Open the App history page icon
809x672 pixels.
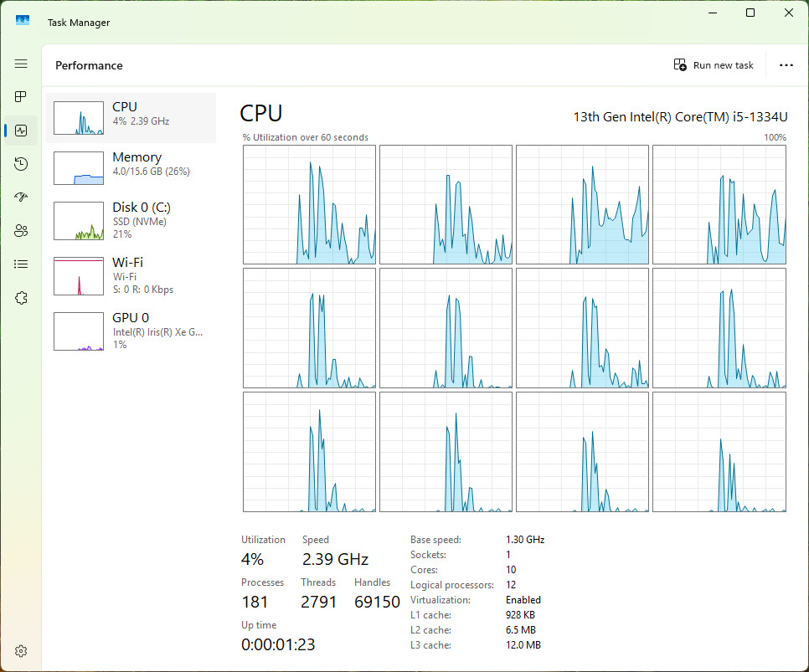(21, 164)
